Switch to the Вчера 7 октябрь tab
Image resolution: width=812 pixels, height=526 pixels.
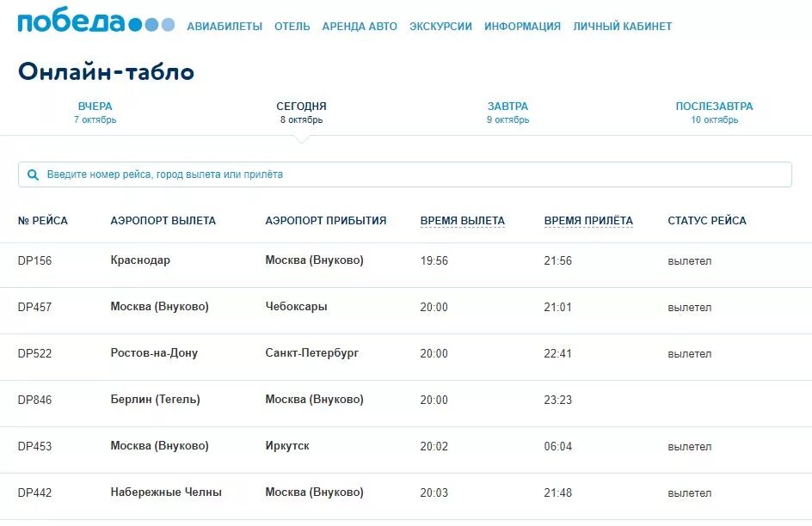pyautogui.click(x=95, y=113)
